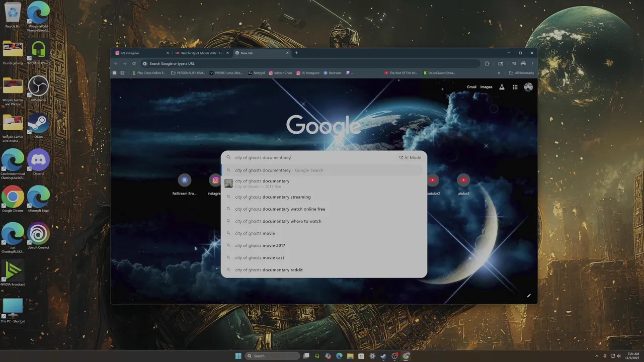Click the Bookmarks apps grid icon
Viewport: 644px width, 362px height.
[x=122, y=73]
